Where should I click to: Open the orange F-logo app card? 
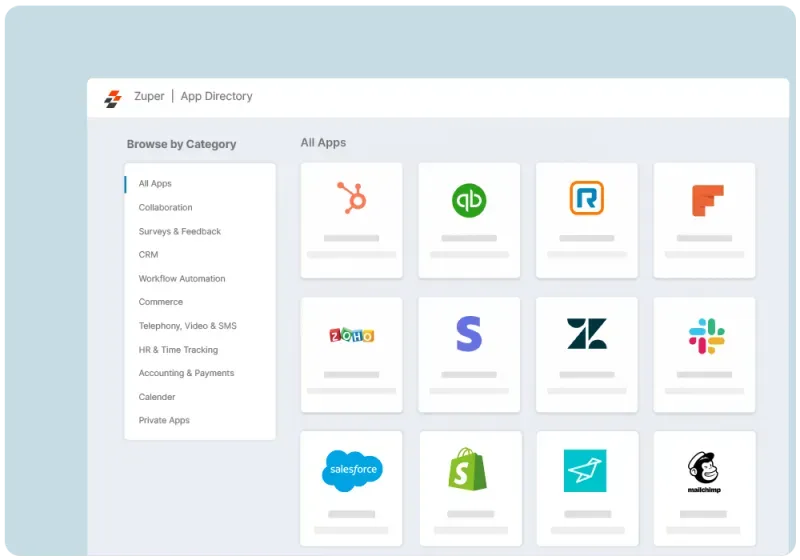pos(704,220)
